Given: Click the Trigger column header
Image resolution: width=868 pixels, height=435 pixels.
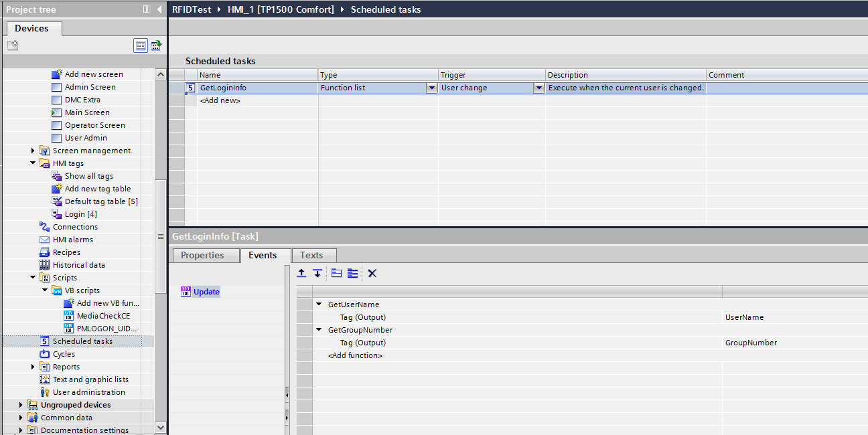Looking at the screenshot, I should 492,75.
